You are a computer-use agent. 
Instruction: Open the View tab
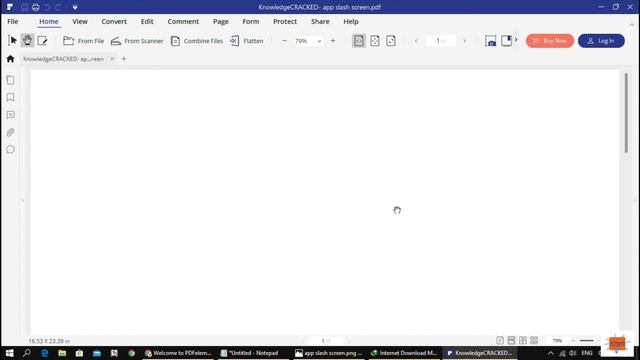pyautogui.click(x=80, y=22)
